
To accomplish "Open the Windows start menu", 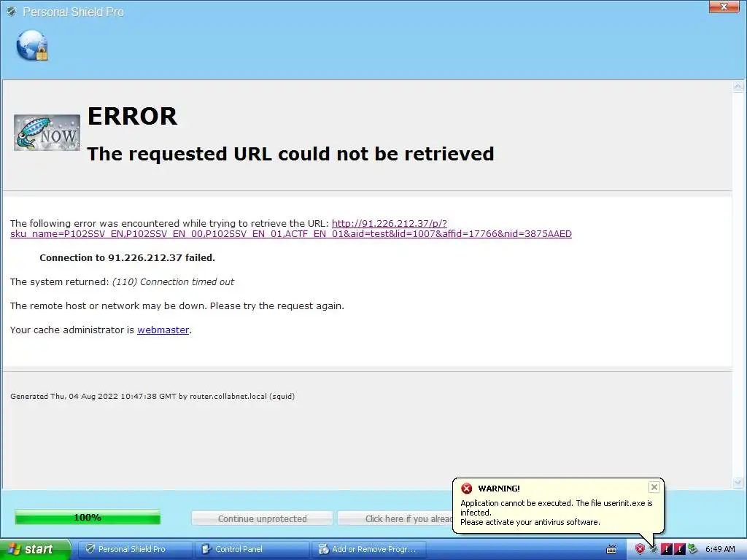I will point(35,549).
